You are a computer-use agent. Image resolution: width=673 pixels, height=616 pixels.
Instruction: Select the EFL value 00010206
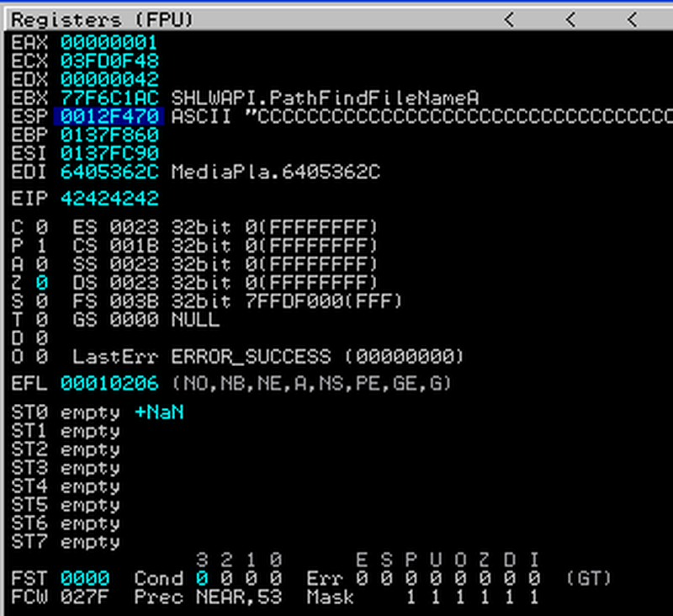[x=109, y=384]
